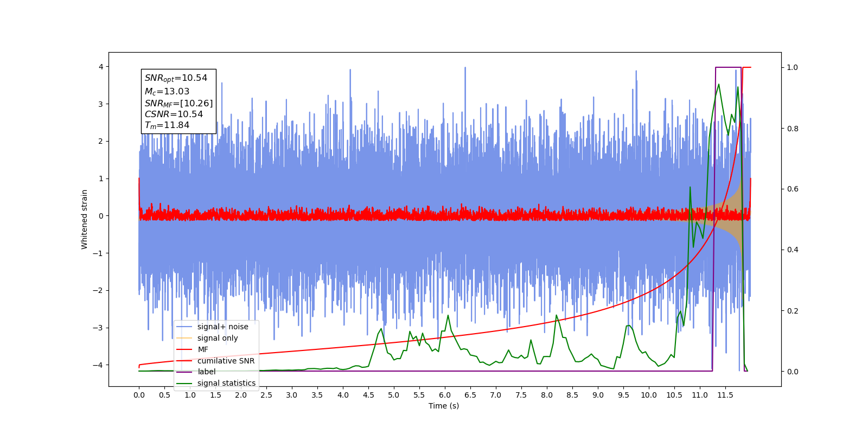Click the 0.5 tick on the time axis
This screenshot has width=868, height=434.
click(x=164, y=395)
